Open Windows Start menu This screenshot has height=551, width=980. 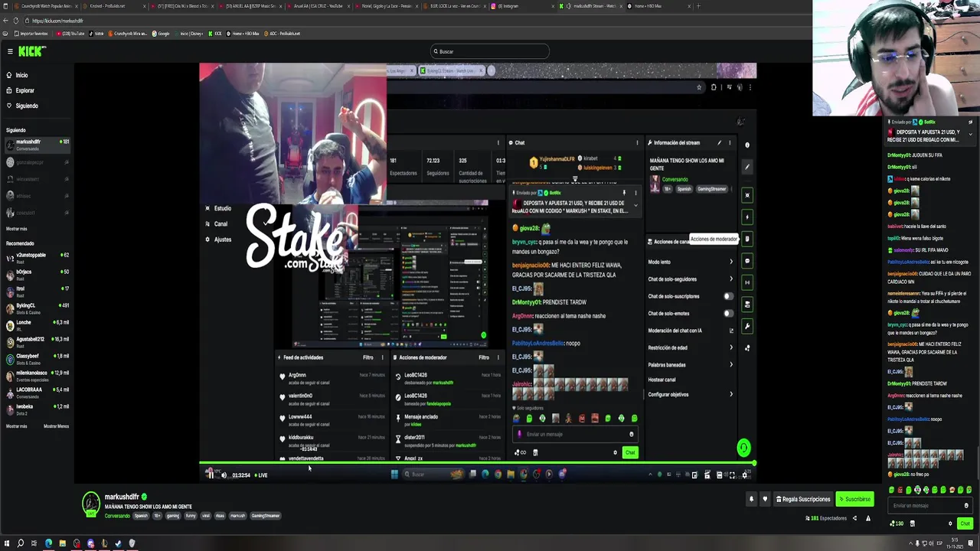pyautogui.click(x=6, y=543)
